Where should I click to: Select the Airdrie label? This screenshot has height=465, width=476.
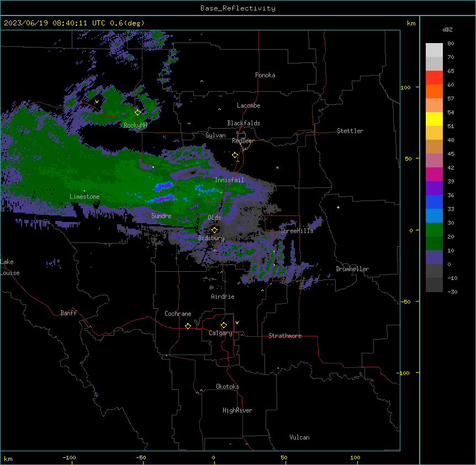[x=223, y=297]
